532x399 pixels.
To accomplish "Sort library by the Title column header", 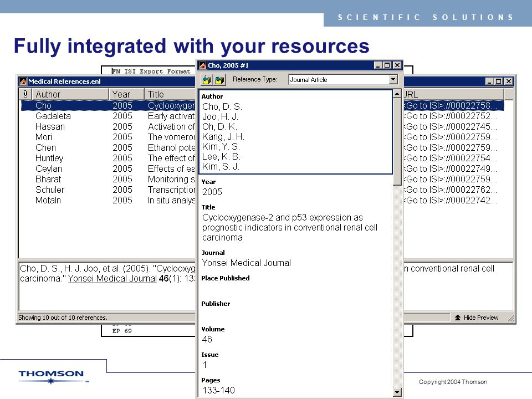I will [170, 94].
